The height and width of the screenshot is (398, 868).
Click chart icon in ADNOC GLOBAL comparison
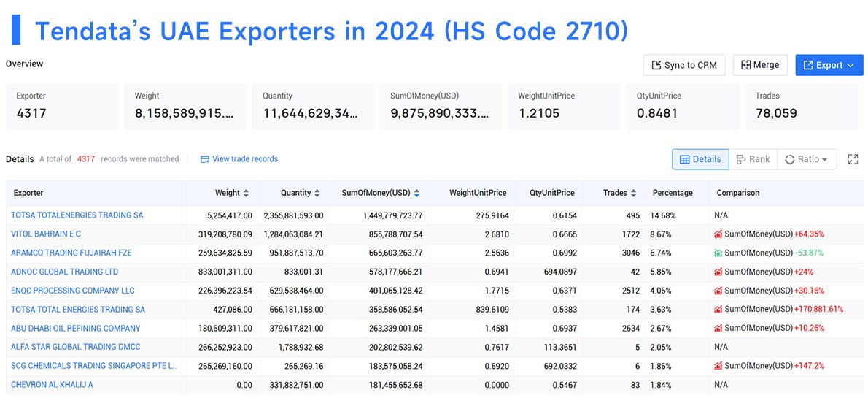718,272
